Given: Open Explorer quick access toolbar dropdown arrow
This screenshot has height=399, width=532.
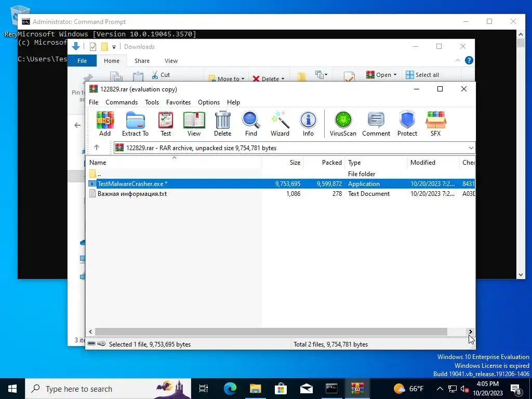Looking at the screenshot, I should pos(114,47).
